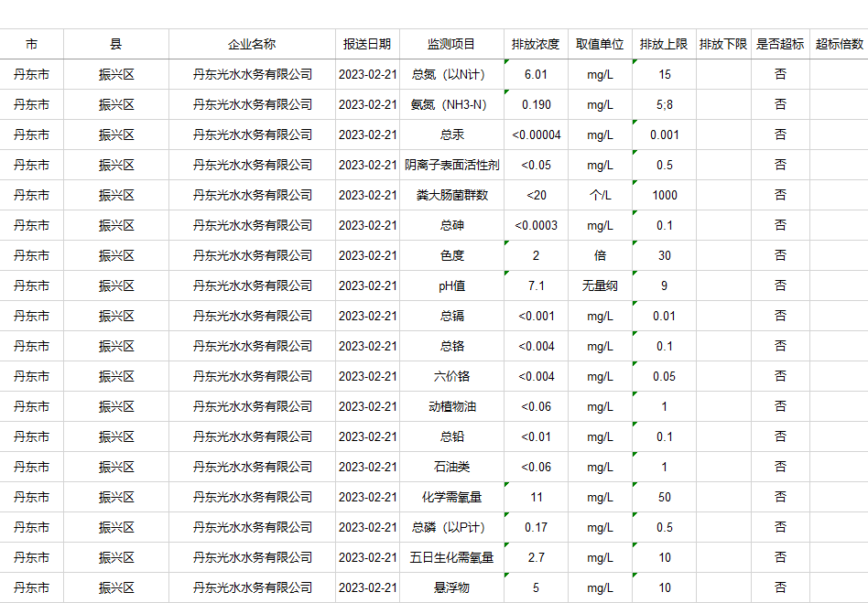Select the 监测项目 header cell
The image size is (868, 603).
click(451, 44)
